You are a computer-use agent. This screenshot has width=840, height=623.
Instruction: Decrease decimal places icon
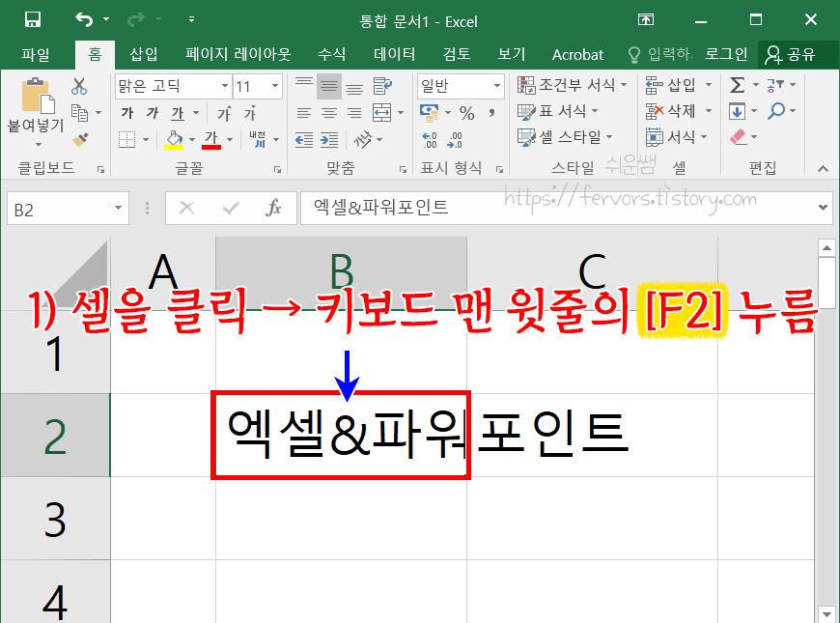click(456, 140)
